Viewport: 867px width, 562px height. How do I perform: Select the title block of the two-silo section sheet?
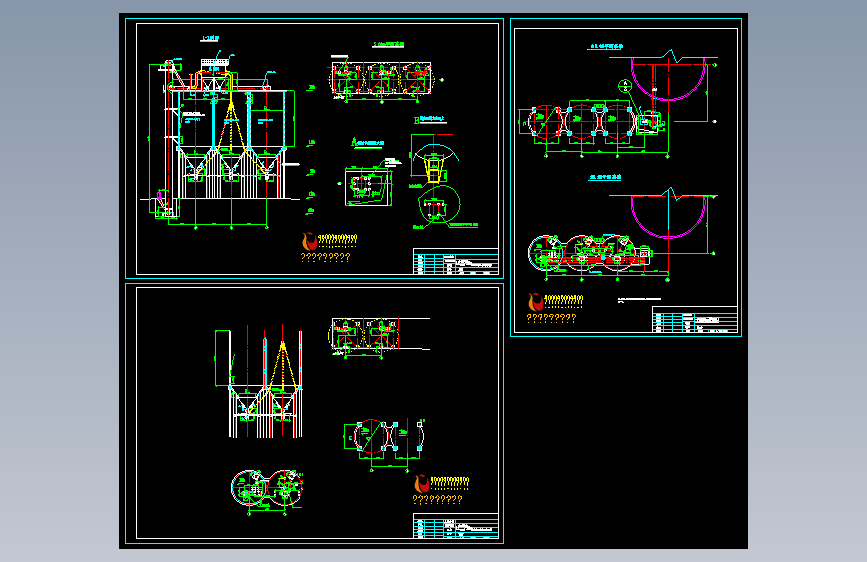456,526
